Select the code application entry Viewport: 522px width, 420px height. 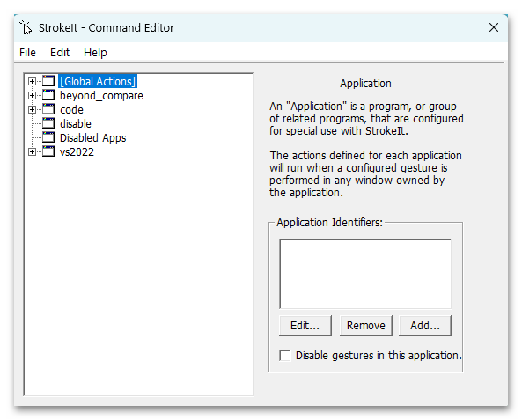[x=71, y=109]
